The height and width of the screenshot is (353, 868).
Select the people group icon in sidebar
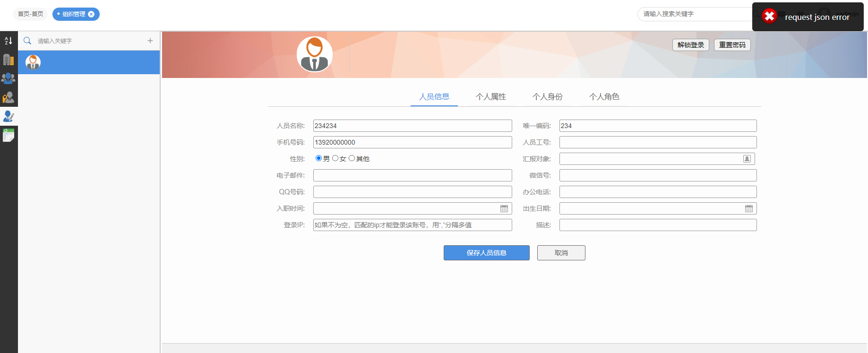pyautogui.click(x=9, y=78)
